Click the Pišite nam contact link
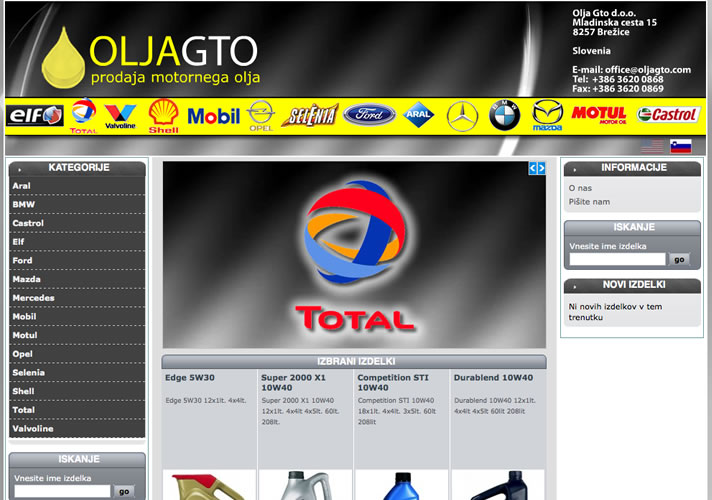Screen dimensions: 712x500 point(589,201)
